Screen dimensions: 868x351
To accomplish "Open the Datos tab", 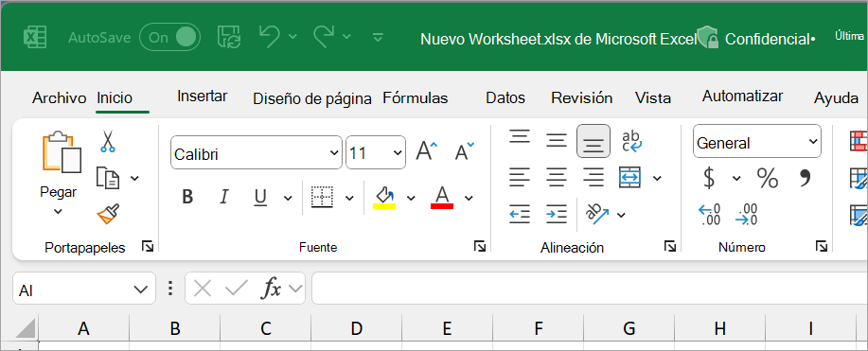I will coord(505,98).
